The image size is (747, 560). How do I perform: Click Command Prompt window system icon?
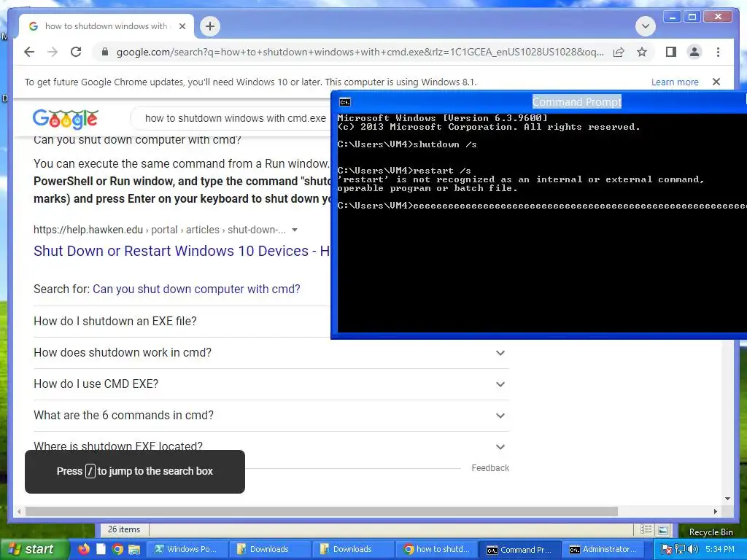(x=344, y=102)
